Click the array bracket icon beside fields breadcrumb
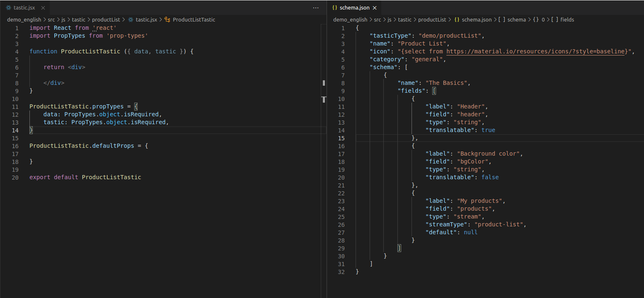 click(554, 19)
